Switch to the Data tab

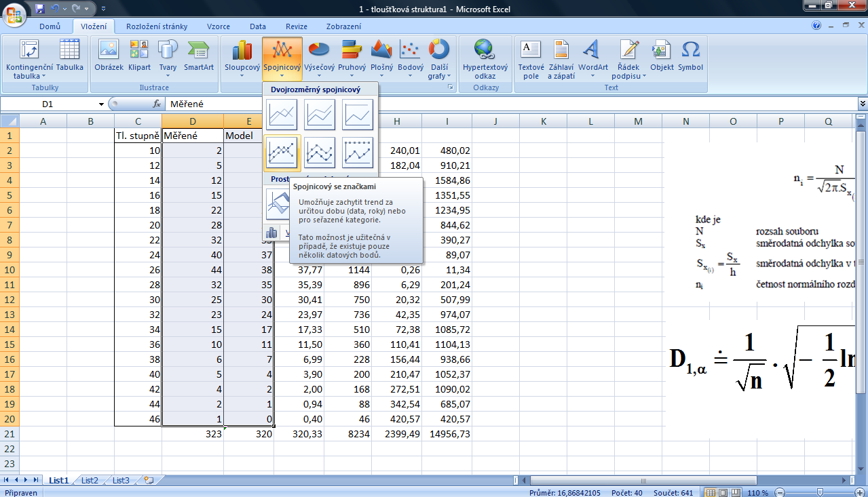258,26
